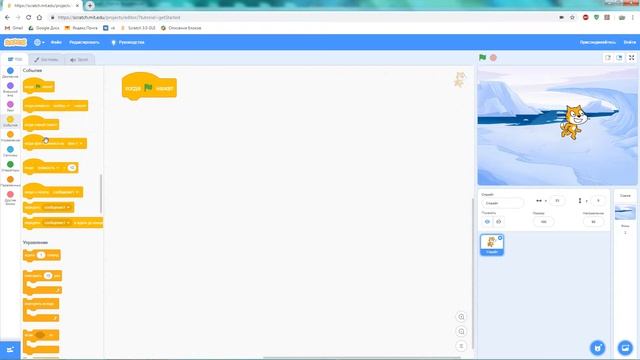The image size is (640, 360).
Task: Click Присоединяйтесь link in top bar
Action: [598, 42]
